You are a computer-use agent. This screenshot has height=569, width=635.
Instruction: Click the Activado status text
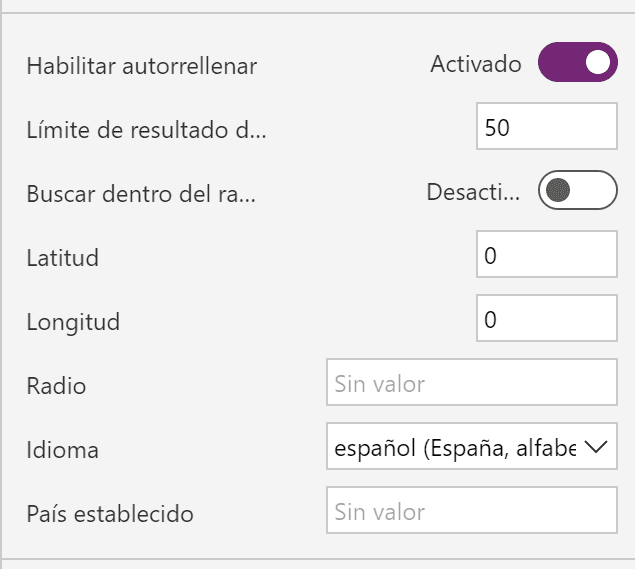click(x=476, y=64)
